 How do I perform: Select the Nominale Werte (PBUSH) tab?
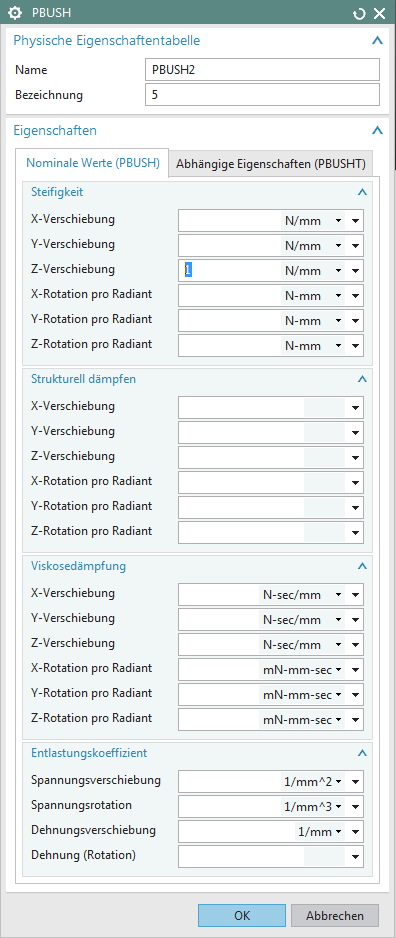point(93,163)
